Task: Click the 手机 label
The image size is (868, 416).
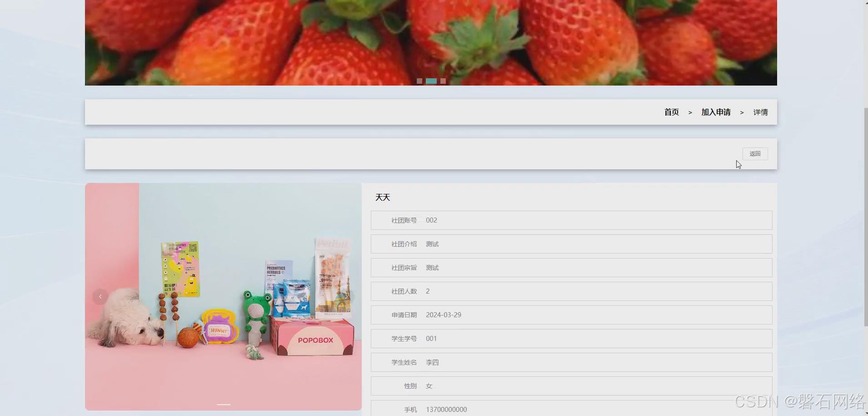Action: pos(410,410)
